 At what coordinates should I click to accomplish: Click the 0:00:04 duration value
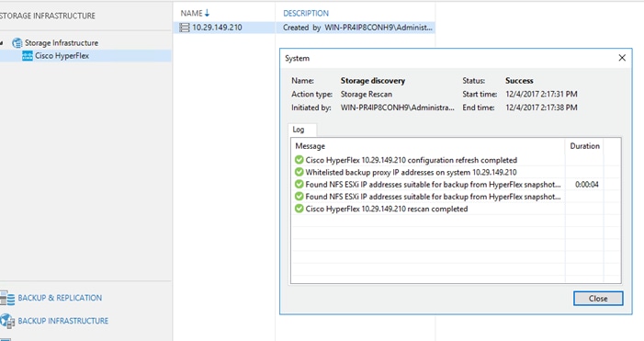[586, 185]
